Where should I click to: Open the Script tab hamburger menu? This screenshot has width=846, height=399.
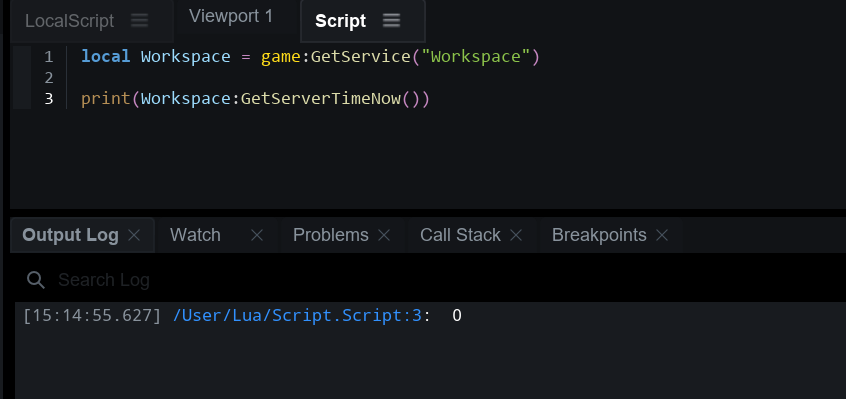(392, 20)
